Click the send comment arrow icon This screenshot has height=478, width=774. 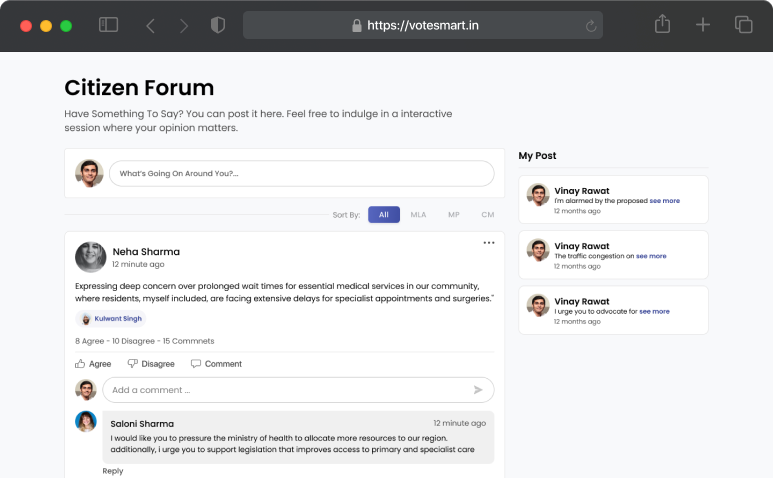(x=478, y=390)
